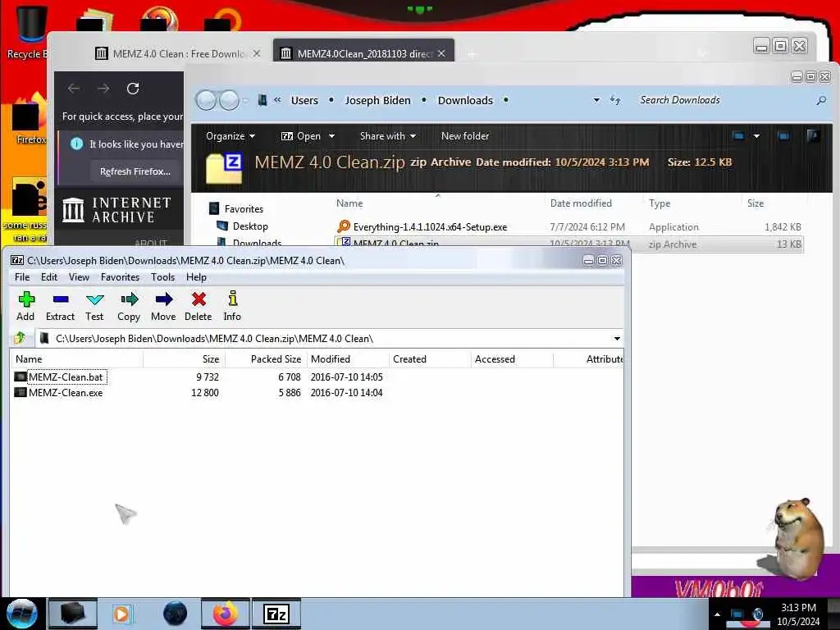Sort Explorer files by Date modified

coord(581,203)
